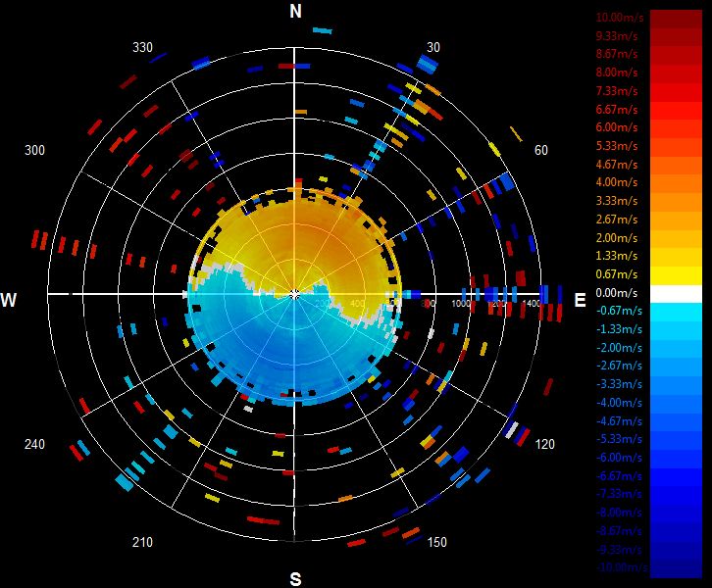
Task: Click the 1000 range ring label
Action: (x=460, y=303)
